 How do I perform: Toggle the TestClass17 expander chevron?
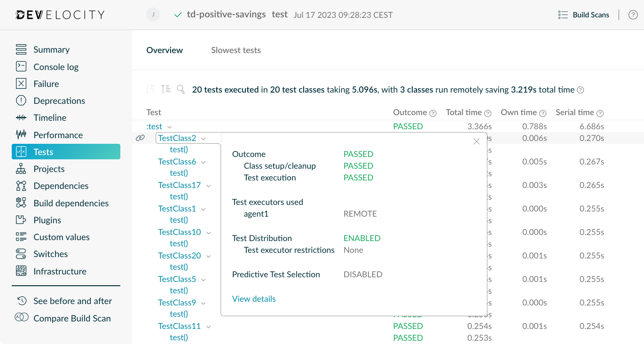tap(209, 186)
